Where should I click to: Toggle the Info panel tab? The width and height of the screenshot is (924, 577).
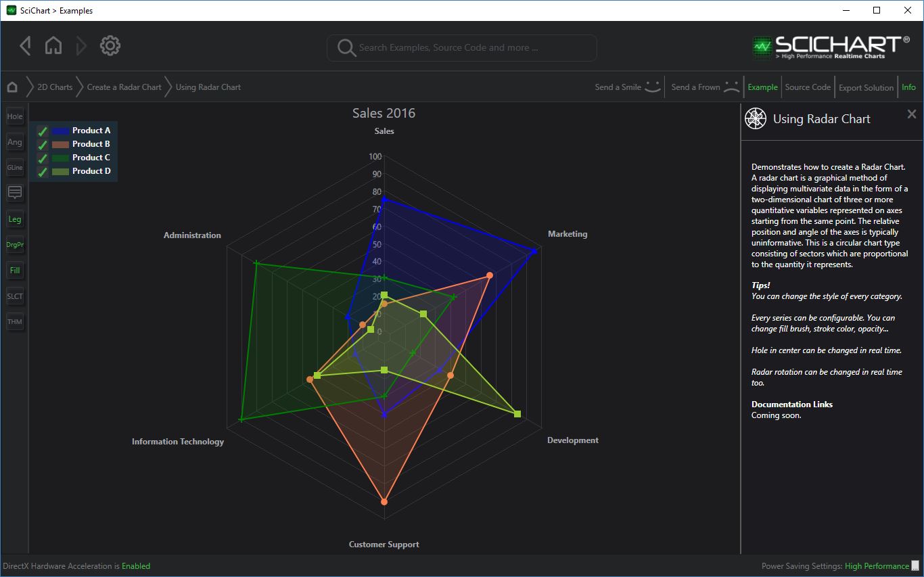(x=908, y=87)
